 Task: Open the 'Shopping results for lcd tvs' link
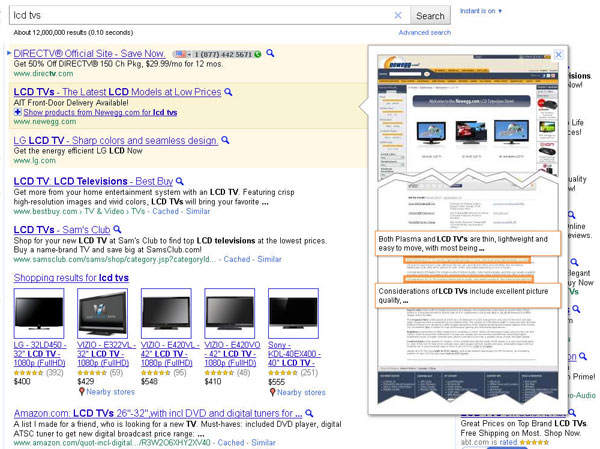[71, 277]
